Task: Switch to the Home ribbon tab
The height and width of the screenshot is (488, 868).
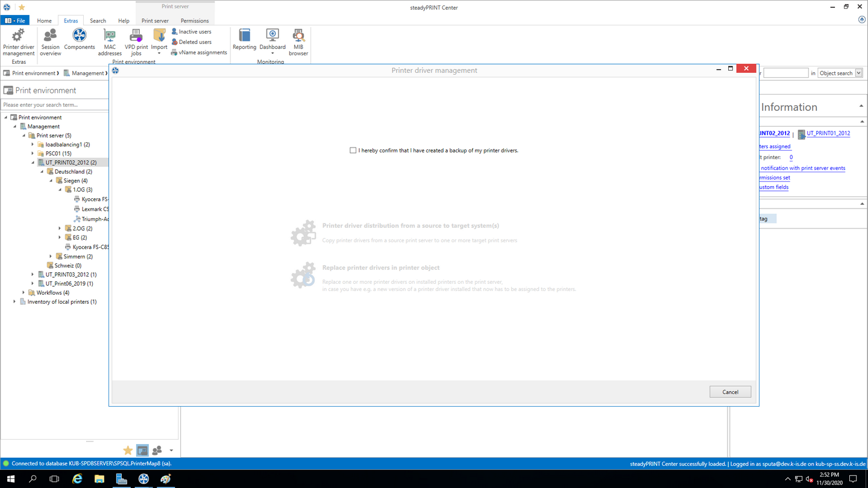Action: [44, 20]
